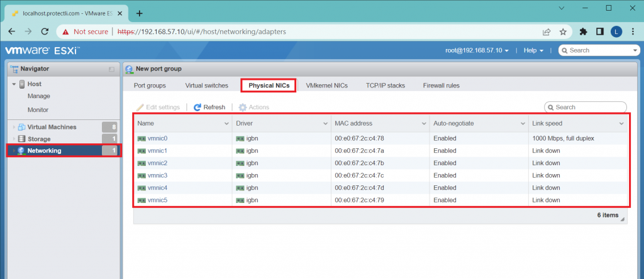Viewport: 644px width, 279px height.
Task: Click the Virtual Machines count badge 8
Action: (x=109, y=127)
